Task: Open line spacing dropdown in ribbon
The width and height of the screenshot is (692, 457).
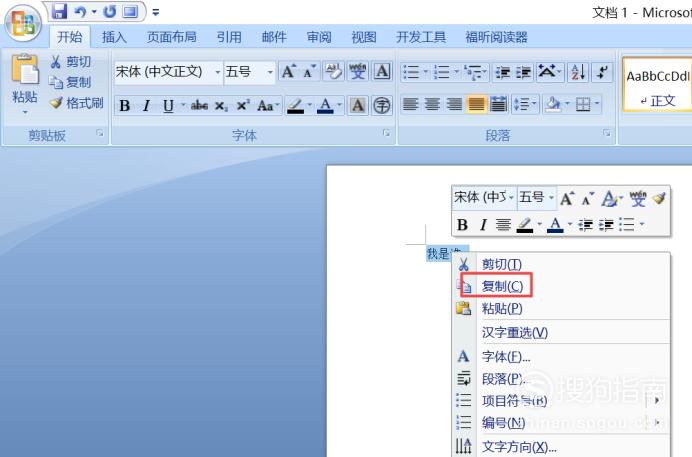Action: (524, 105)
